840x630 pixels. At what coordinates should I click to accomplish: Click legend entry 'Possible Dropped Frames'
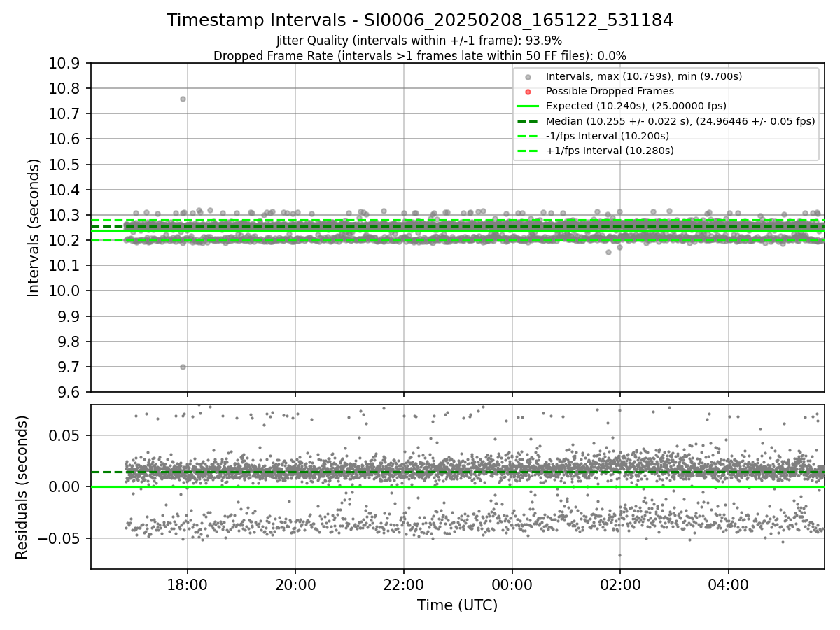pos(610,91)
